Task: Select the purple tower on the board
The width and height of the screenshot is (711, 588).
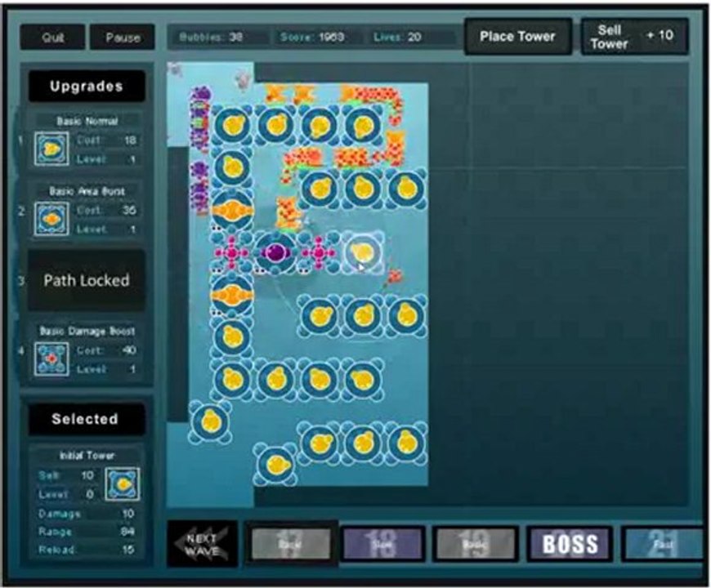Action: point(275,253)
